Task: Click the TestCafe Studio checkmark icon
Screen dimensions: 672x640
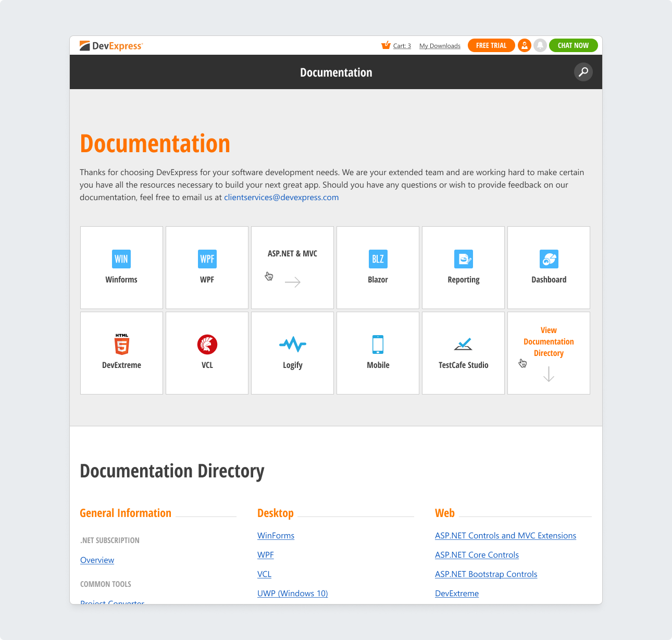Action: [464, 344]
